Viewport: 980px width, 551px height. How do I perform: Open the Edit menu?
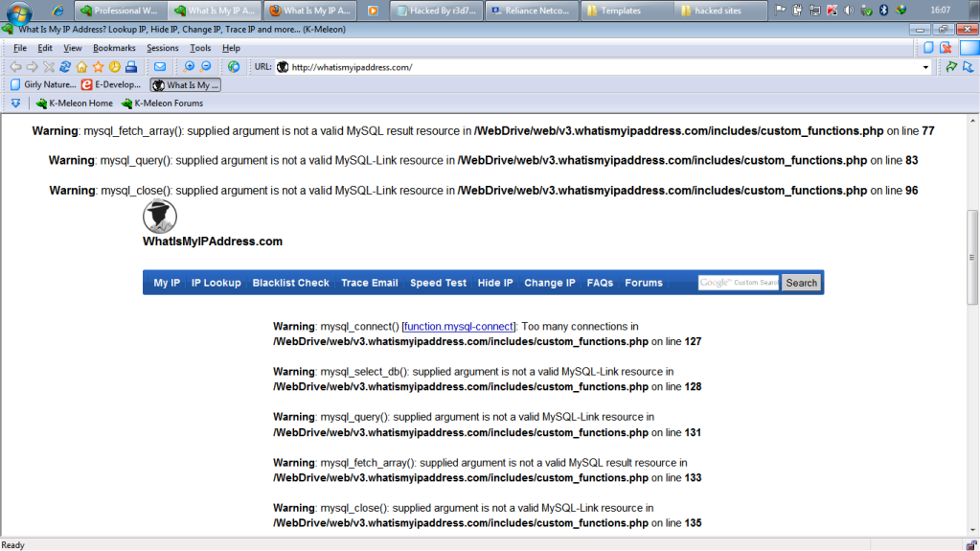[45, 48]
